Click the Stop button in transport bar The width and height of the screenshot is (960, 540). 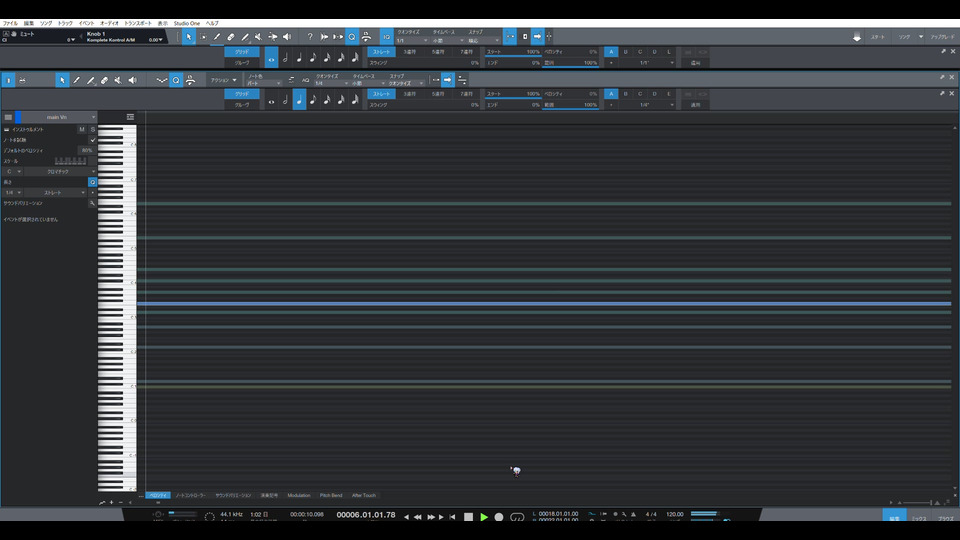468,517
